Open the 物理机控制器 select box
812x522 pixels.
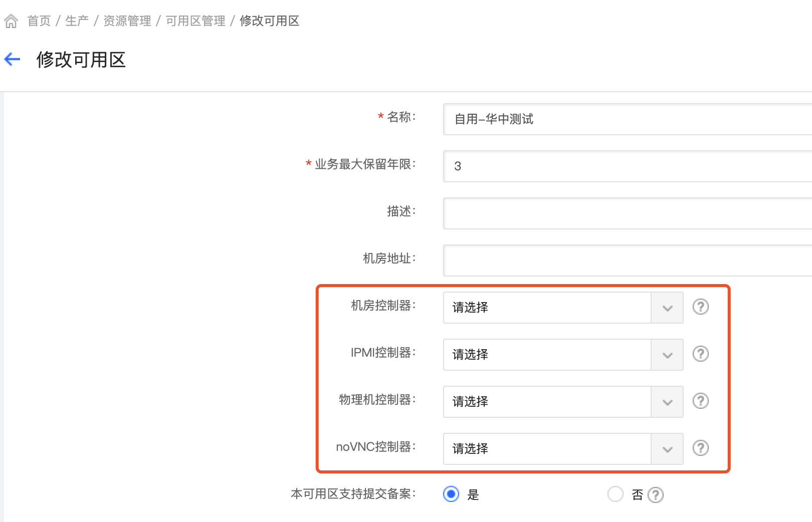[563, 402]
